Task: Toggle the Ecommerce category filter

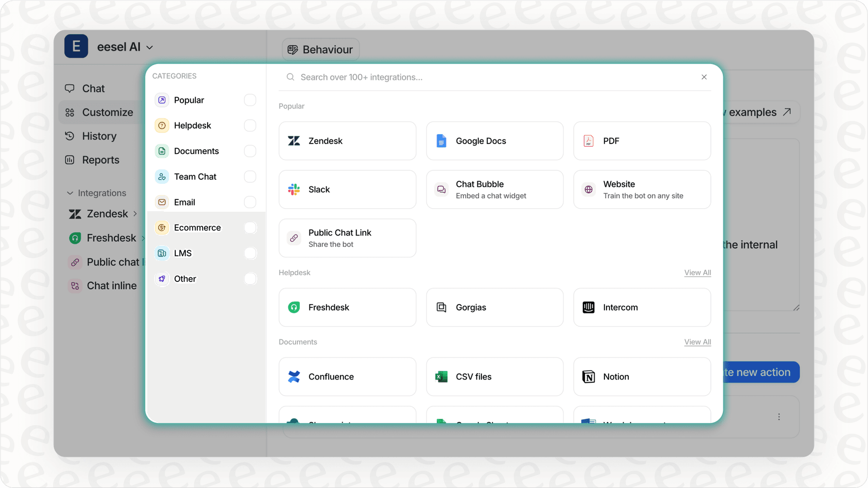Action: pyautogui.click(x=250, y=227)
